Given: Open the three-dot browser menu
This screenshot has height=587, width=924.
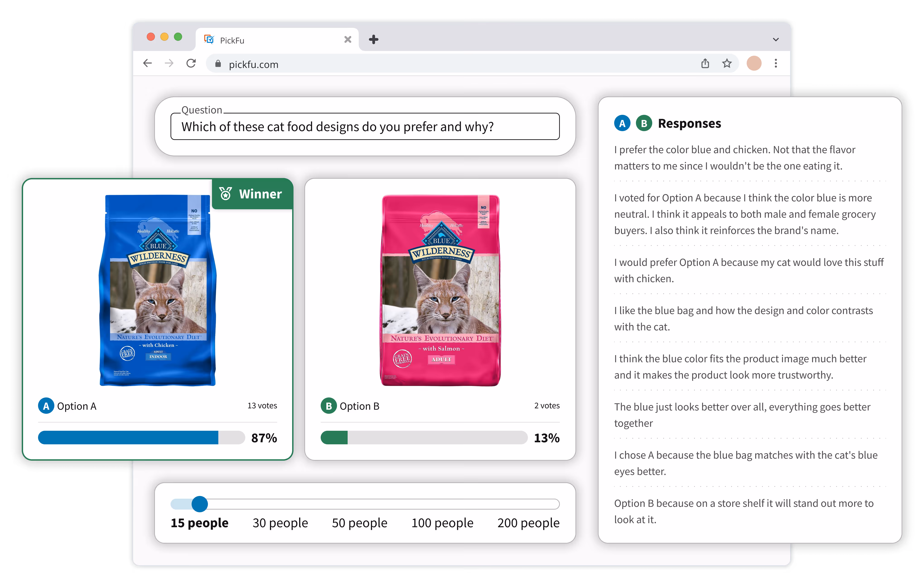Looking at the screenshot, I should (775, 63).
